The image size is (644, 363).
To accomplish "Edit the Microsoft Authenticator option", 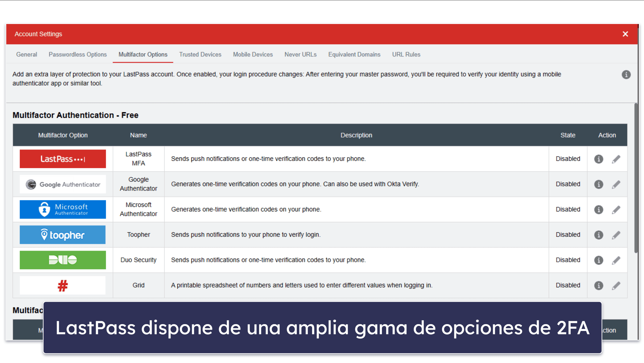I will (x=616, y=209).
